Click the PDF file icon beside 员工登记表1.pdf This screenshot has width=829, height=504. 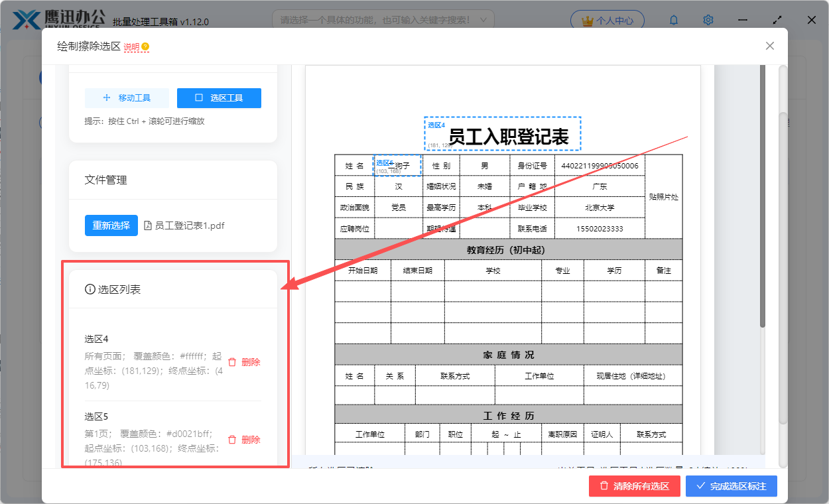click(148, 225)
